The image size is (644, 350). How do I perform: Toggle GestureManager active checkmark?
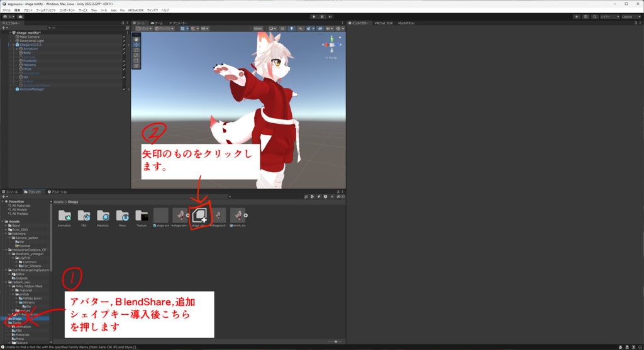(x=124, y=89)
